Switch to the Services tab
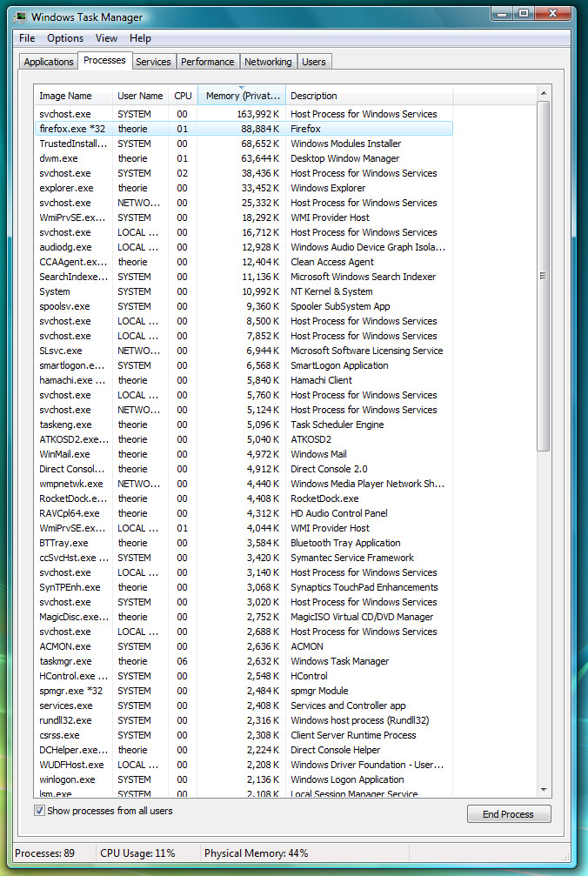Image resolution: width=588 pixels, height=876 pixels. point(153,62)
